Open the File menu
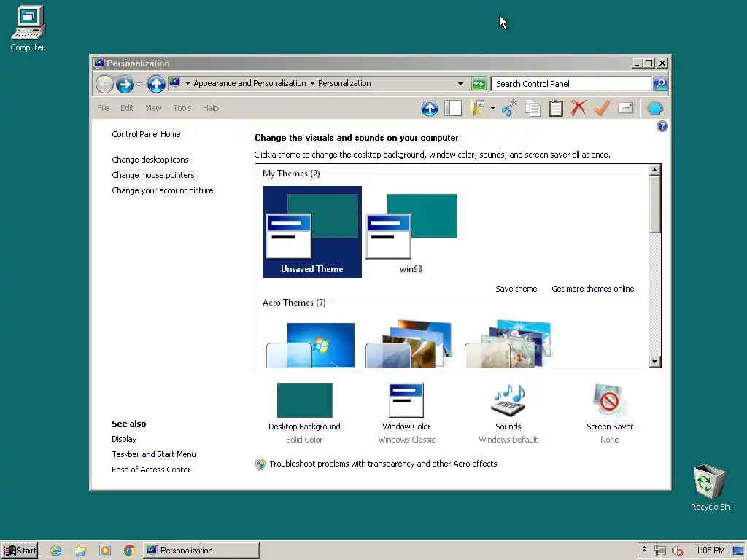The image size is (747, 560). (x=103, y=108)
